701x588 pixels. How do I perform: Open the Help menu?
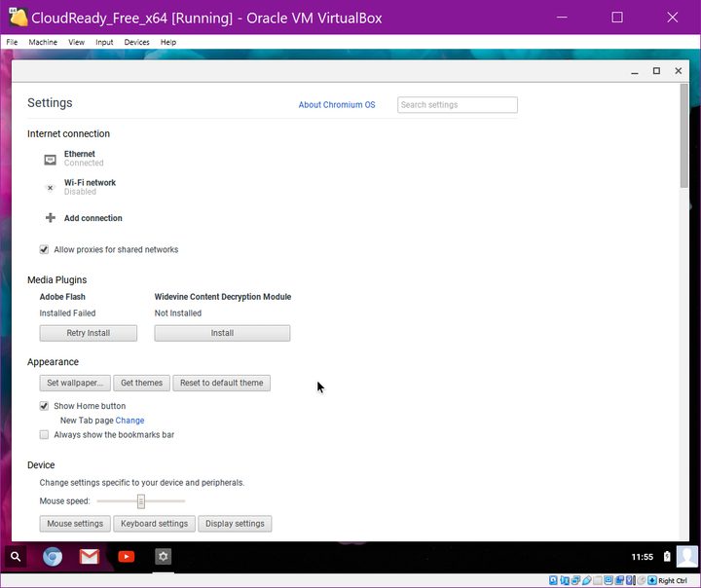168,42
